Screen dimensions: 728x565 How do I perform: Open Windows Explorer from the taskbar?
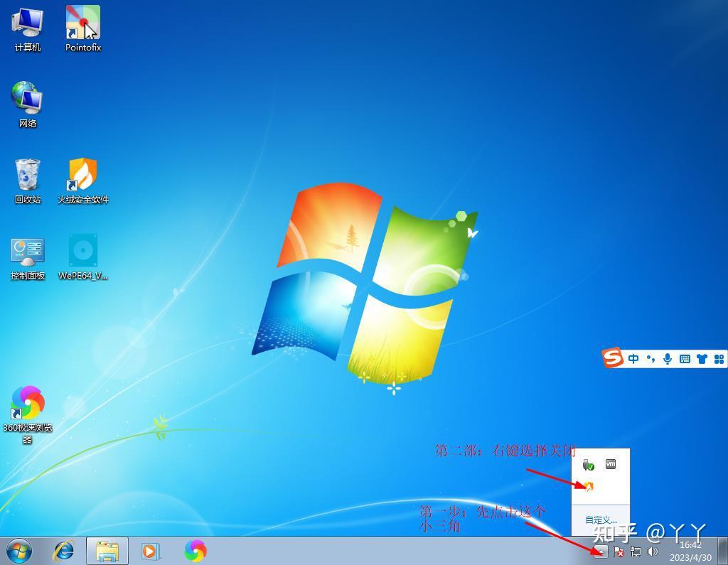[107, 551]
